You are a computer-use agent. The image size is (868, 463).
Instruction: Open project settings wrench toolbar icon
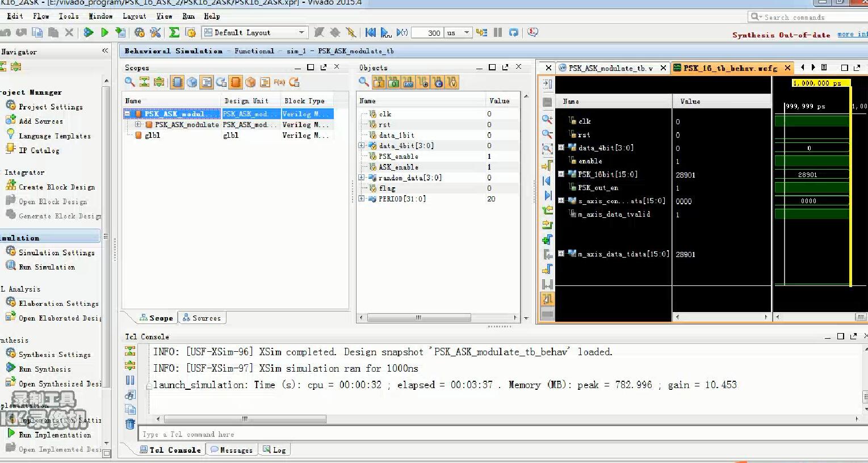coord(155,32)
